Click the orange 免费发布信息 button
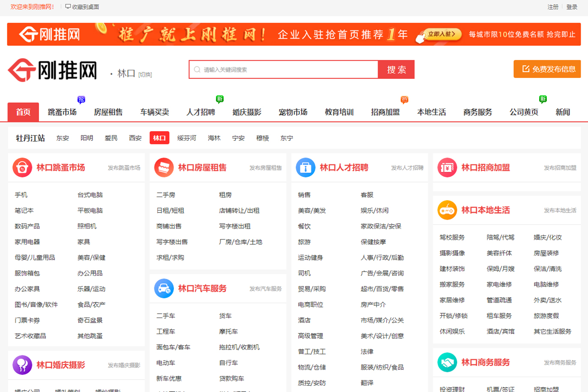 547,69
